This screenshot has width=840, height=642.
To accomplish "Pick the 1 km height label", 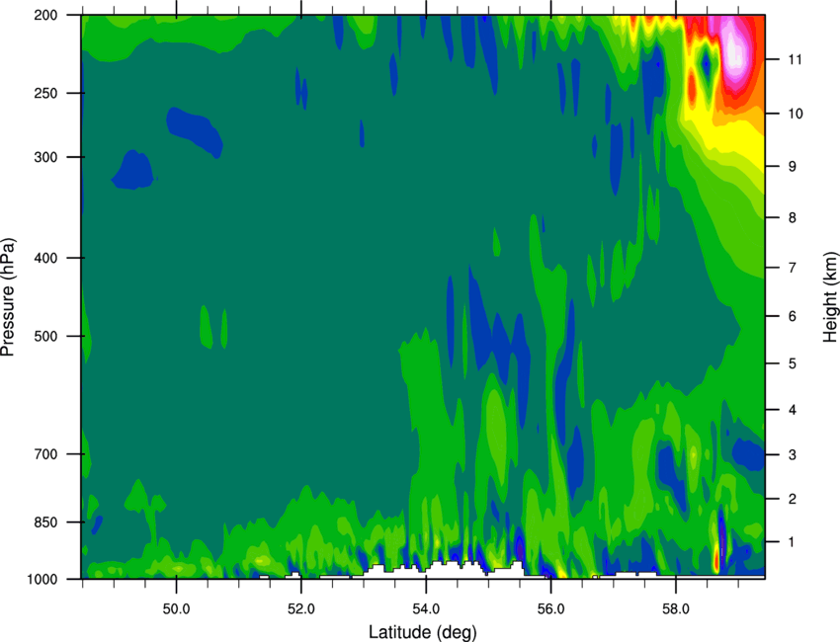I will click(x=793, y=542).
